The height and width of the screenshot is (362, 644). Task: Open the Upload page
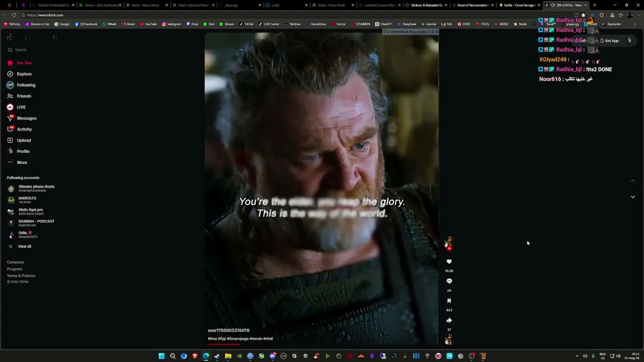[19, 140]
